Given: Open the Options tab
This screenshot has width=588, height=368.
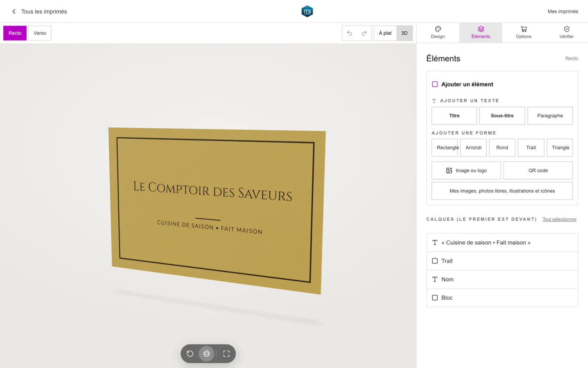Looking at the screenshot, I should pyautogui.click(x=523, y=32).
